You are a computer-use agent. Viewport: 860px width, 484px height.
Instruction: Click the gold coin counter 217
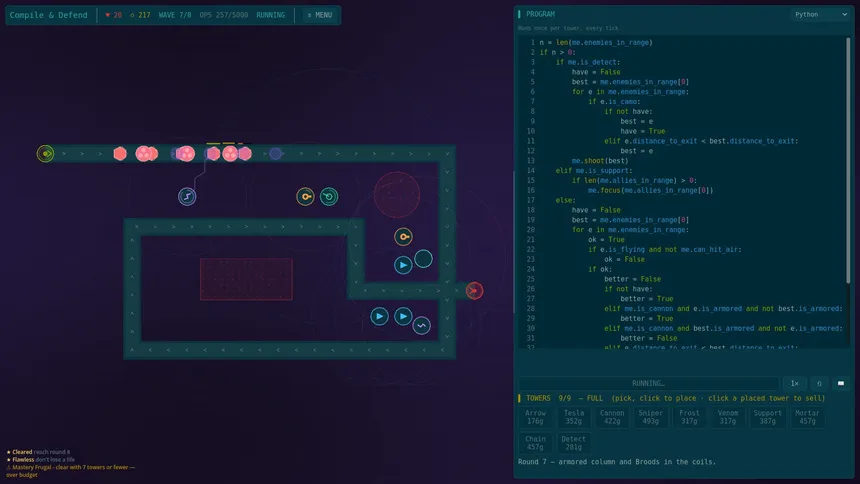coord(140,15)
